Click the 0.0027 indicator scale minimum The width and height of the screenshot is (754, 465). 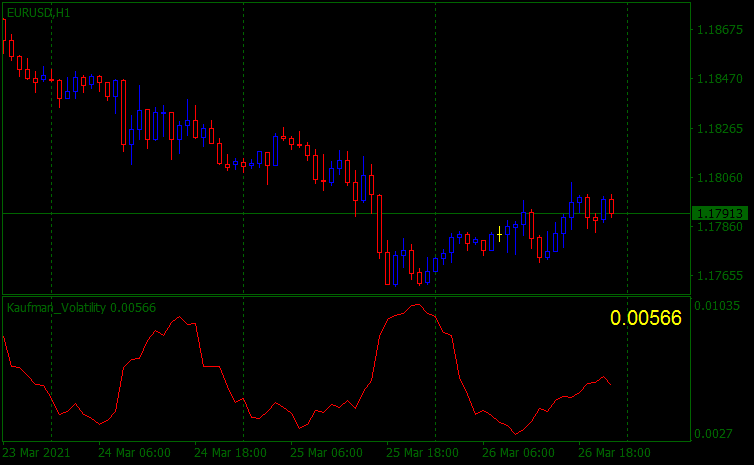[x=714, y=434]
